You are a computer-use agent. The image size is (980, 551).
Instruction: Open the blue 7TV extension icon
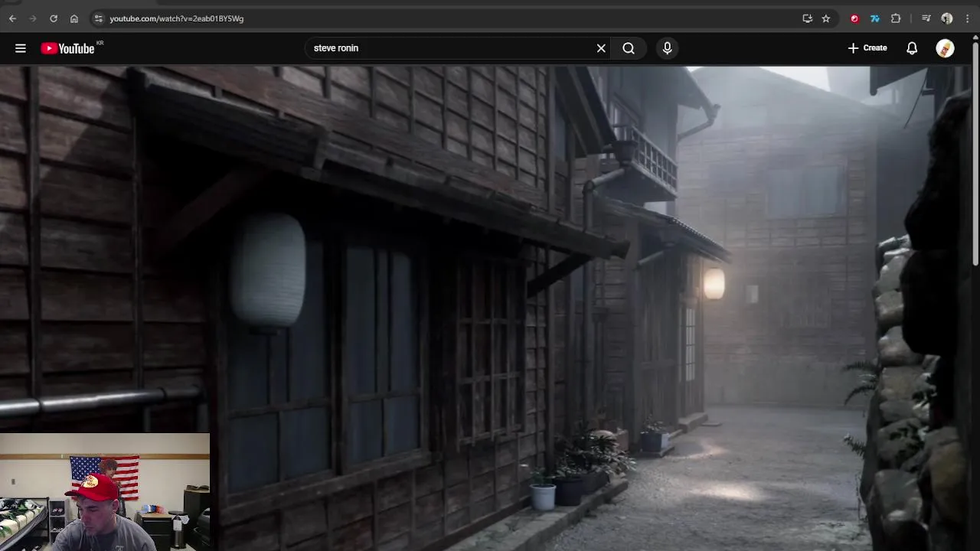875,18
